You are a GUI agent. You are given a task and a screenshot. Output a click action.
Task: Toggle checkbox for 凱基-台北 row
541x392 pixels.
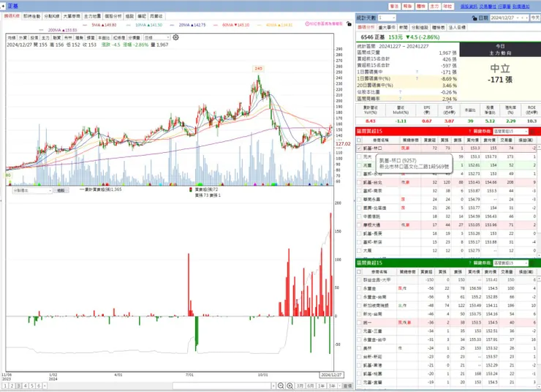pyautogui.click(x=359, y=182)
